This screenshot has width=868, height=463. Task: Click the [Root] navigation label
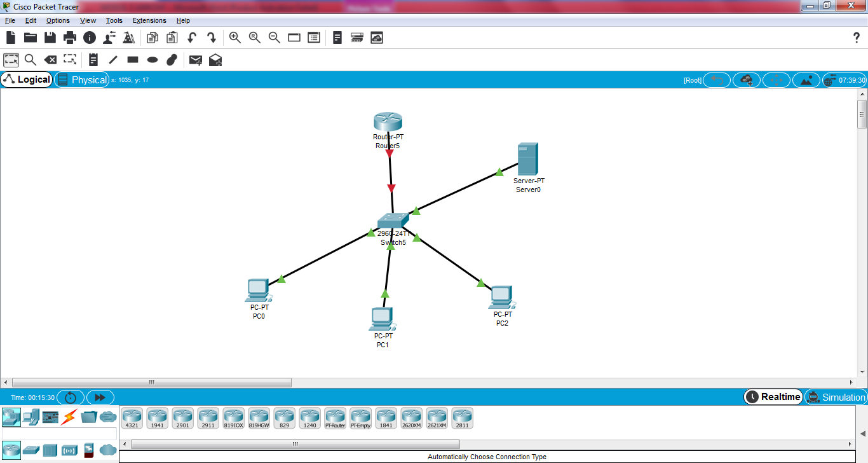(693, 80)
